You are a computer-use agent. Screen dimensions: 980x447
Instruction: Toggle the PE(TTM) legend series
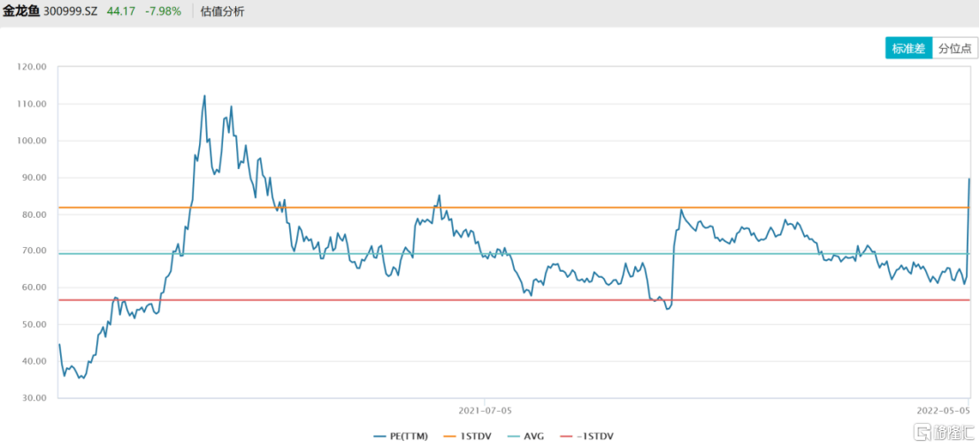402,436
